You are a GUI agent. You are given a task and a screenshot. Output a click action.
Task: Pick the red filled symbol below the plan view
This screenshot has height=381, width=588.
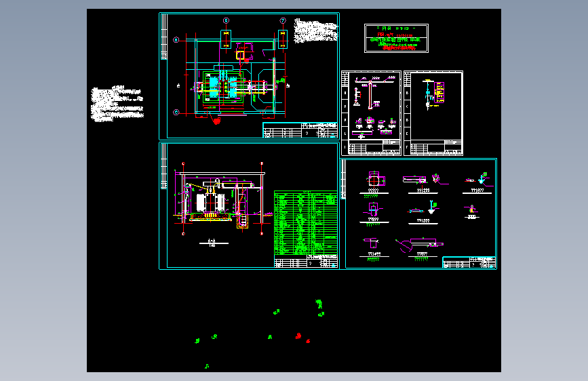(217, 121)
